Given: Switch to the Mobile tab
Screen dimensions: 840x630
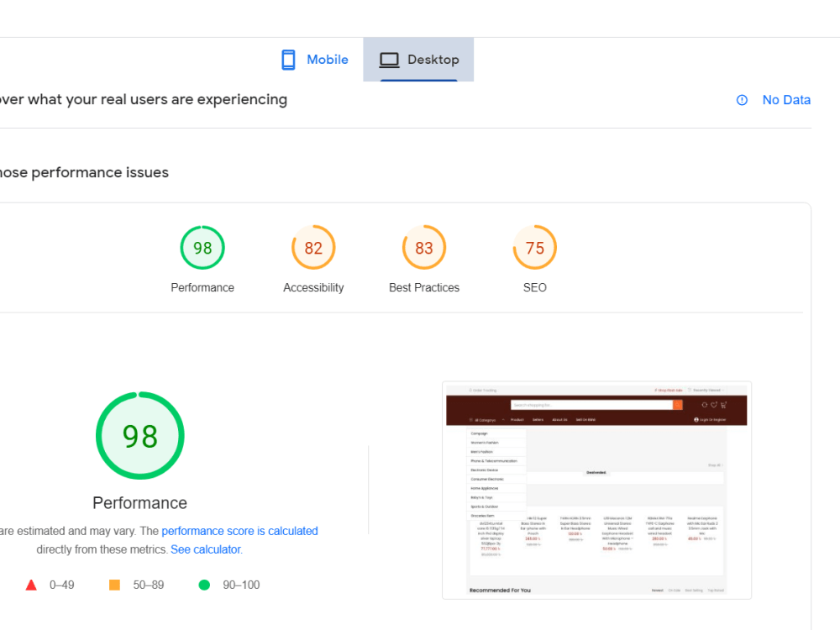Looking at the screenshot, I should pos(315,60).
